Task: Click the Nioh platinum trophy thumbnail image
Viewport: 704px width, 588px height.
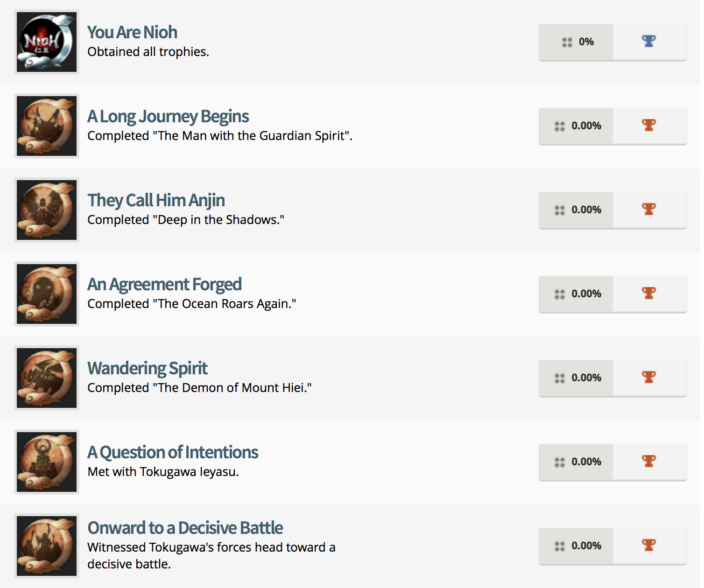Action: coord(46,42)
